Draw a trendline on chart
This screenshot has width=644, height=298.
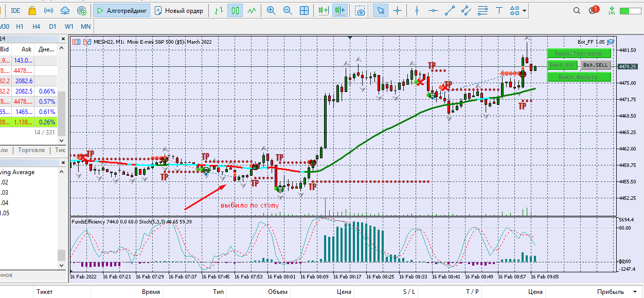click(450, 10)
